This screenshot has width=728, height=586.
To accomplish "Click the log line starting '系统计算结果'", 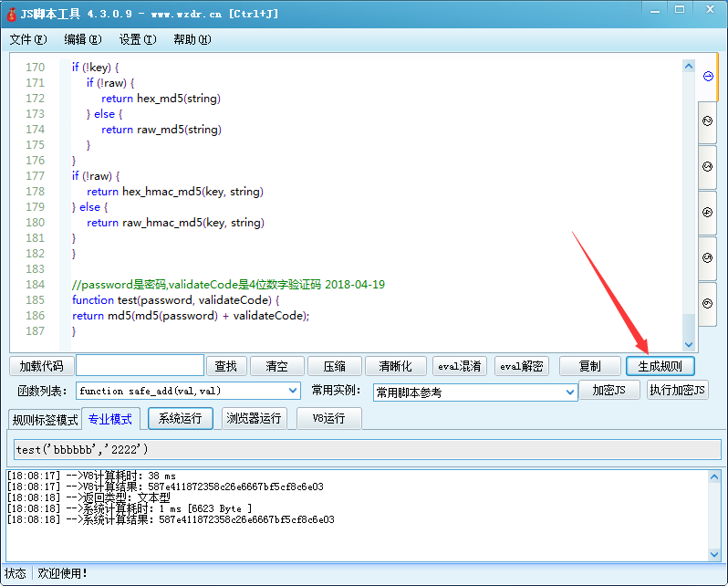I will pyautogui.click(x=171, y=519).
